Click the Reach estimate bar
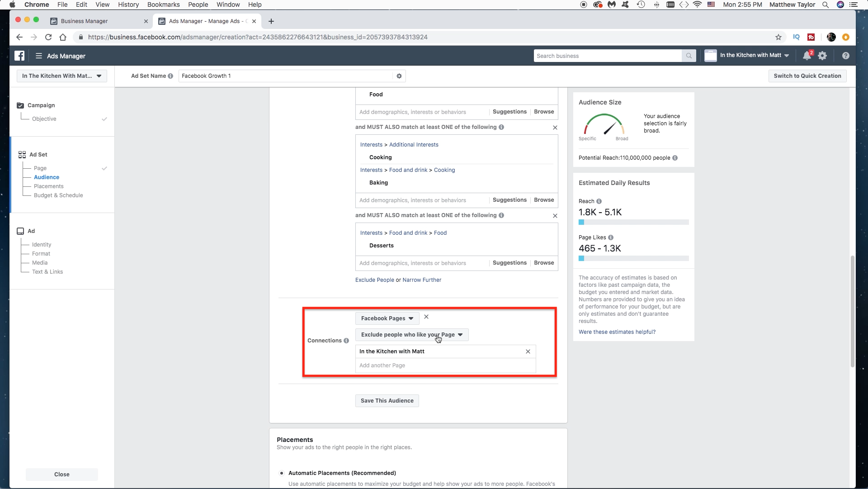Screen dimensions: 868x489 tap(634, 222)
